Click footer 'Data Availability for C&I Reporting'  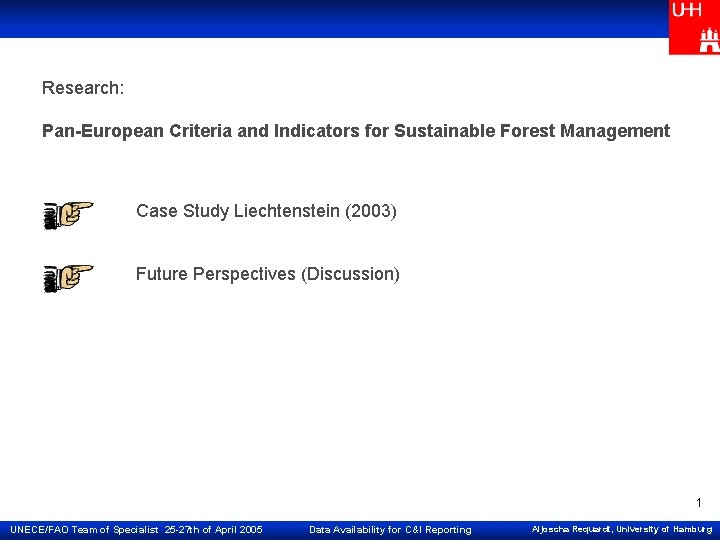(390, 529)
